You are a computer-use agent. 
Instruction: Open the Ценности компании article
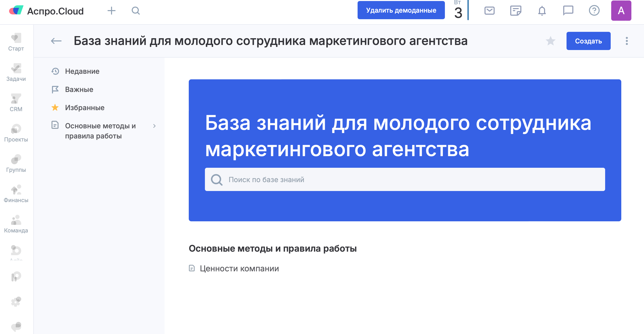[239, 268]
